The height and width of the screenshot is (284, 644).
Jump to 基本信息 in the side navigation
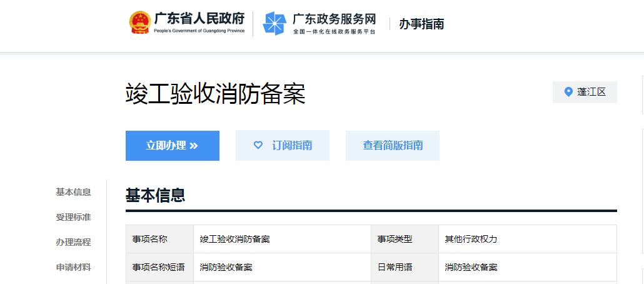(74, 192)
